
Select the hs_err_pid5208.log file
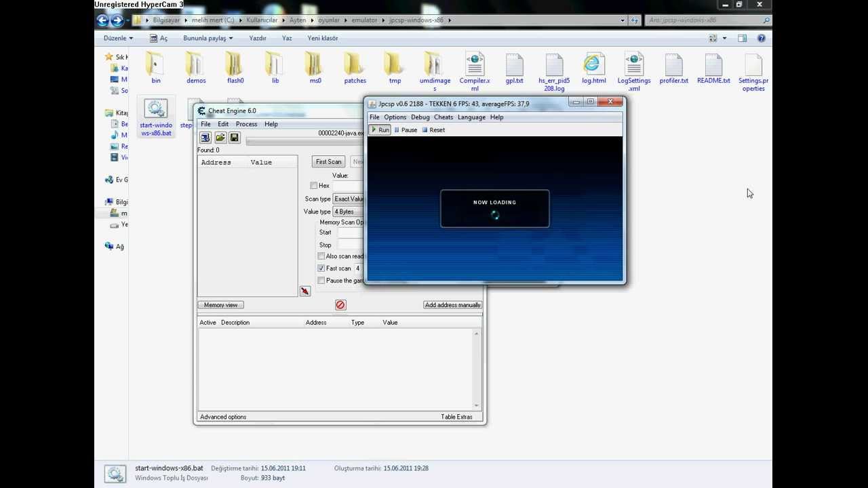pos(554,71)
